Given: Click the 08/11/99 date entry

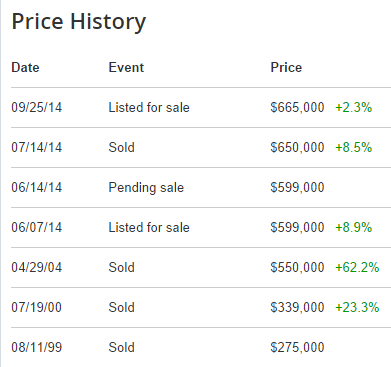Looking at the screenshot, I should pos(37,347).
